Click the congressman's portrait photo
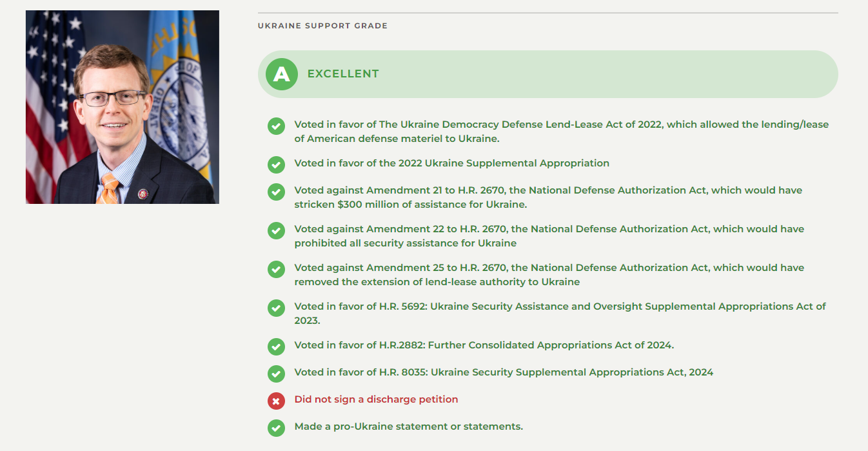868x451 pixels. [123, 107]
